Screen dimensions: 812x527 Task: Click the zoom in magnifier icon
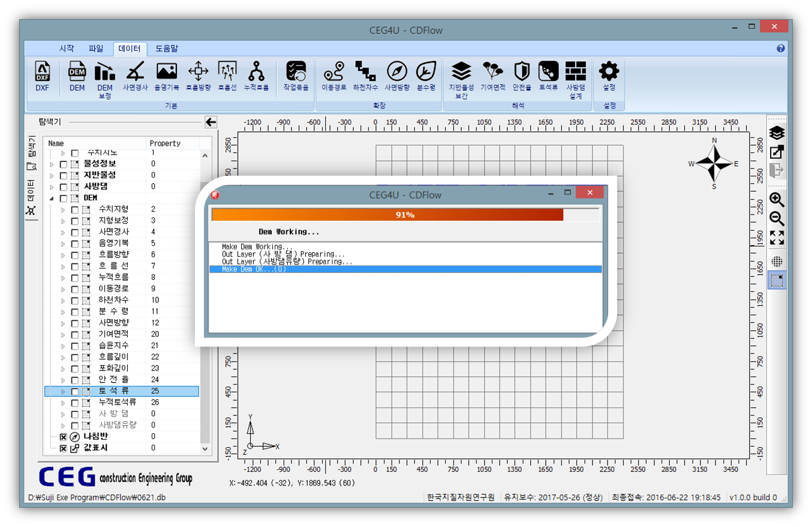[777, 200]
